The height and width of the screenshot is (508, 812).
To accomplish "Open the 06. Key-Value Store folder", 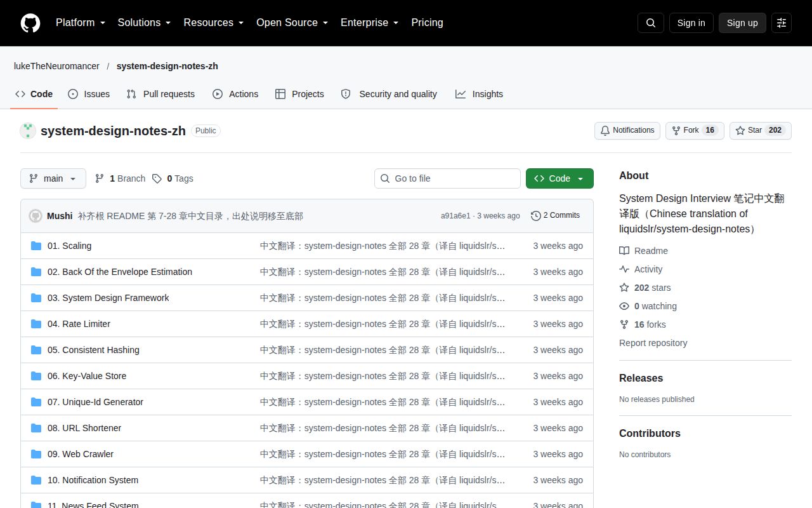I will pos(87,376).
